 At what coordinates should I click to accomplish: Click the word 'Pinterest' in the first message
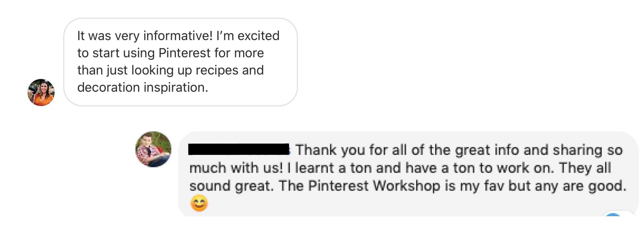(x=185, y=53)
